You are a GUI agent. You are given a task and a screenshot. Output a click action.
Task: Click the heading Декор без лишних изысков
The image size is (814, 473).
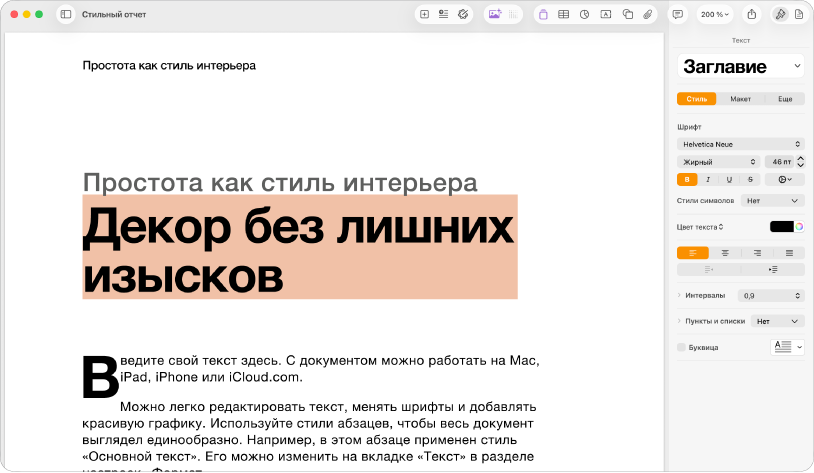click(299, 249)
